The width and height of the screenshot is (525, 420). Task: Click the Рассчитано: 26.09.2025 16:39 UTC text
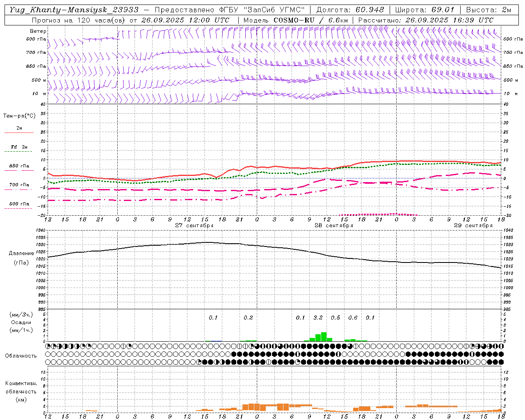tap(426, 20)
